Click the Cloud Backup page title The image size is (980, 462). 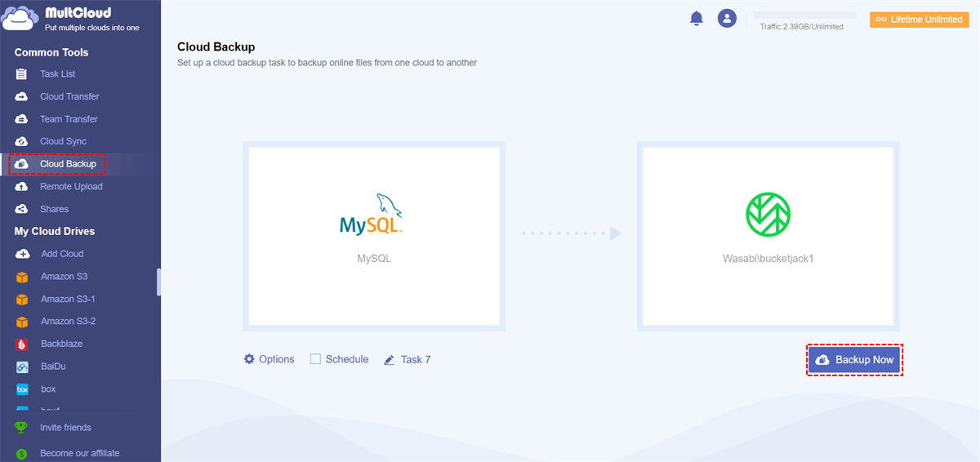click(x=216, y=47)
